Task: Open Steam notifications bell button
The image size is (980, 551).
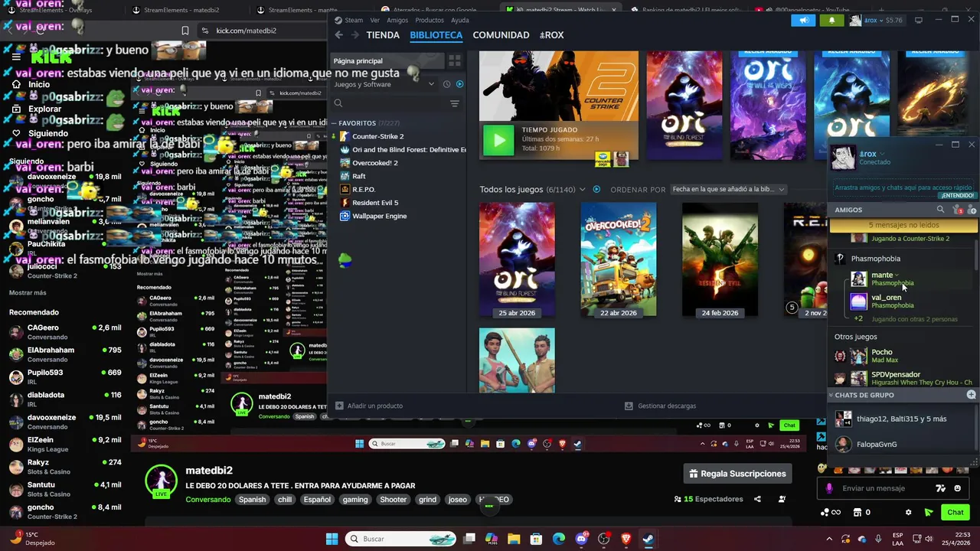Action: 831,20
